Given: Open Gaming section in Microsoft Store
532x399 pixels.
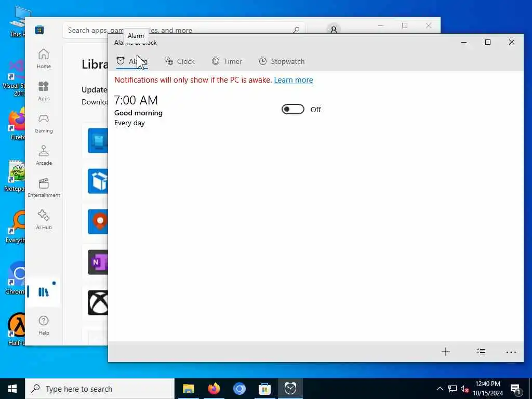Looking at the screenshot, I should click(44, 123).
